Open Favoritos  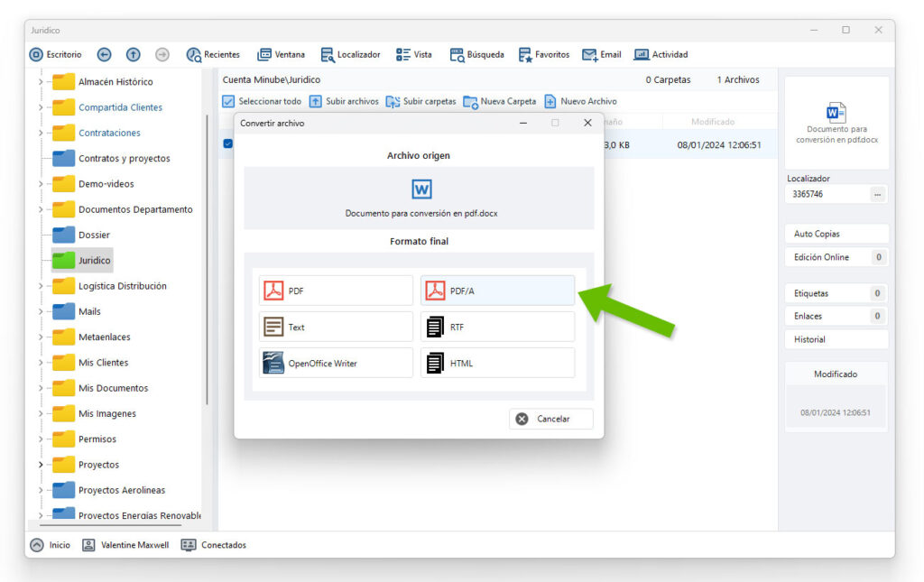(x=544, y=55)
